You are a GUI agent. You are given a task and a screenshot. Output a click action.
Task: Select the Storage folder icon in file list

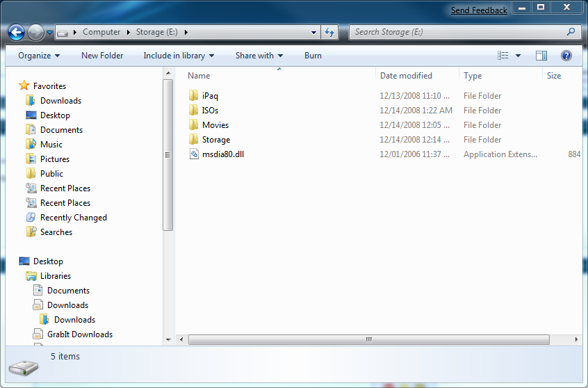[193, 140]
